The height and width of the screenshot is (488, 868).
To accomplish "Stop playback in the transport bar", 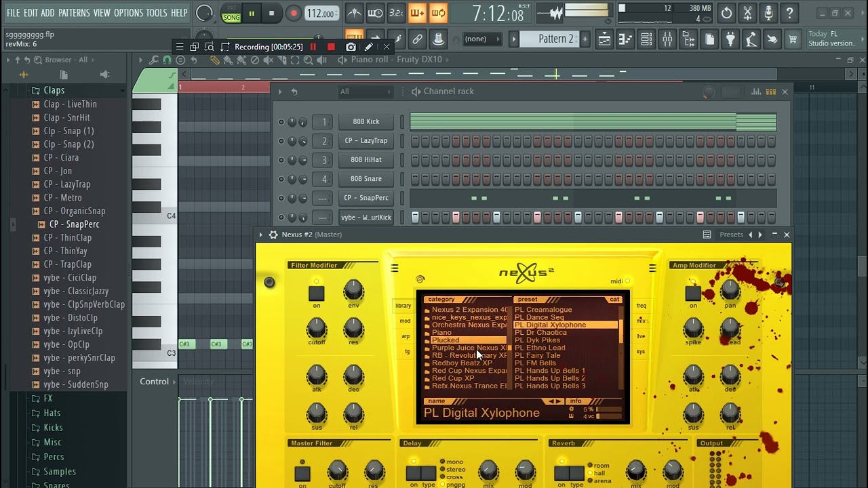I will click(271, 13).
